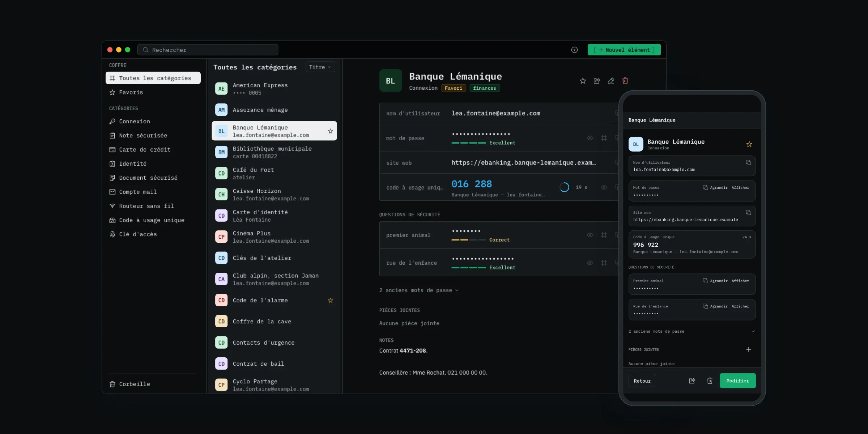Screen dimensions: 868x434
Task: Copy Site web in mobile view
Action: click(748, 212)
